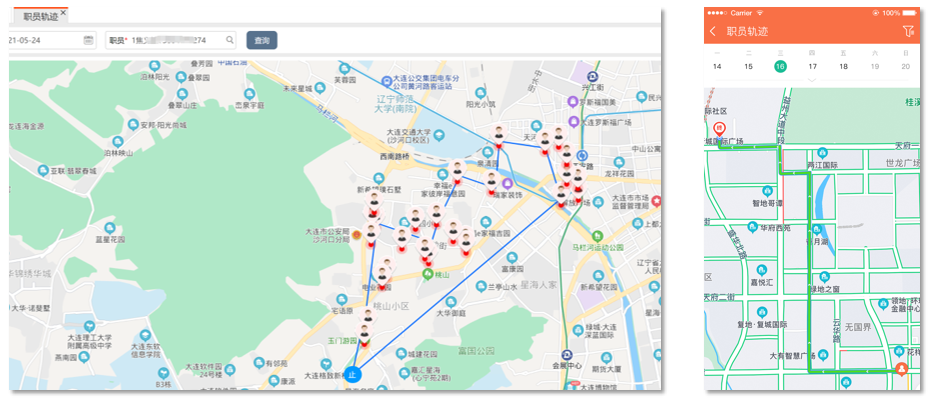Click the employee search magnifier icon
Image resolution: width=931 pixels, height=399 pixels.
[x=229, y=40]
